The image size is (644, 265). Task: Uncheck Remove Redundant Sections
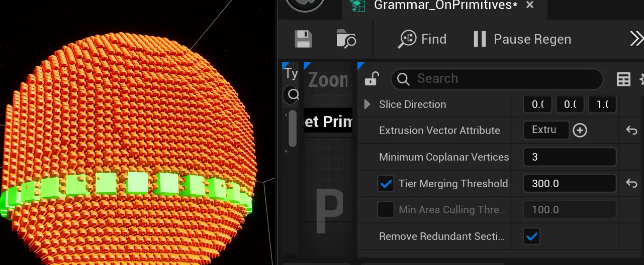[532, 236]
